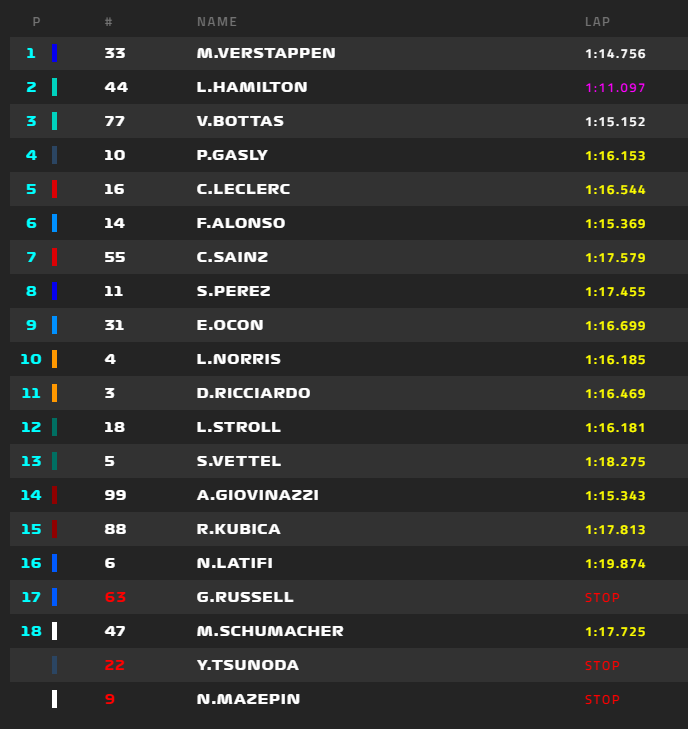Click Leclerc's red team color bar

coord(54,189)
